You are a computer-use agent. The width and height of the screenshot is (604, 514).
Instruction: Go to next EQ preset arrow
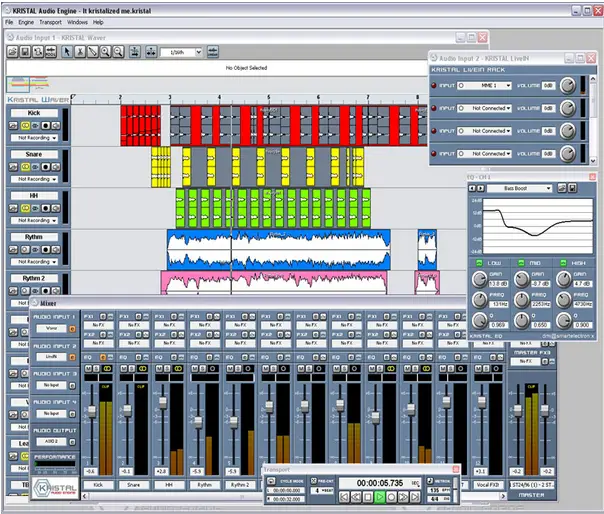[x=480, y=188]
